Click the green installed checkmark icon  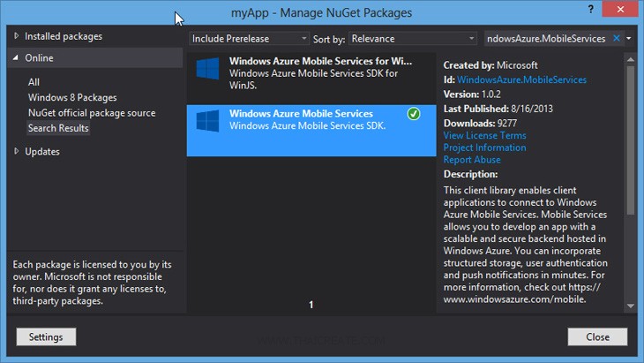point(414,114)
